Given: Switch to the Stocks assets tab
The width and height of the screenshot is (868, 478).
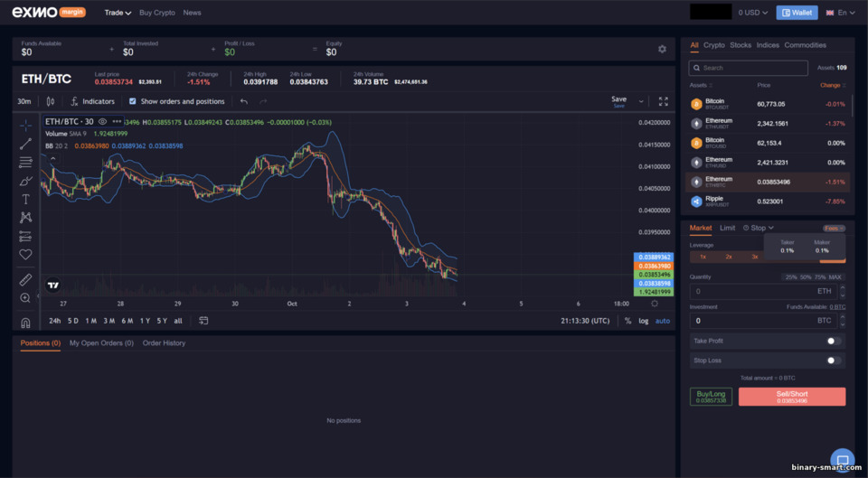Looking at the screenshot, I should [x=741, y=45].
